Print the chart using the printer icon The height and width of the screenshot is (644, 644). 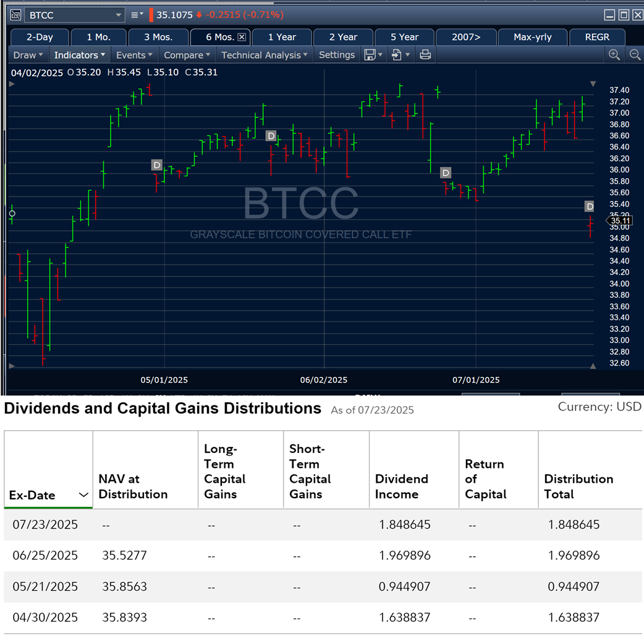(x=425, y=54)
